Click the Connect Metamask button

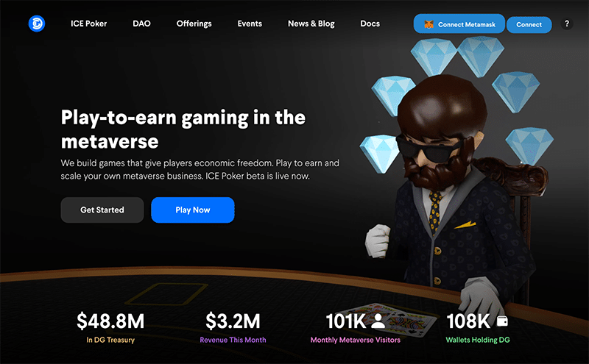459,24
